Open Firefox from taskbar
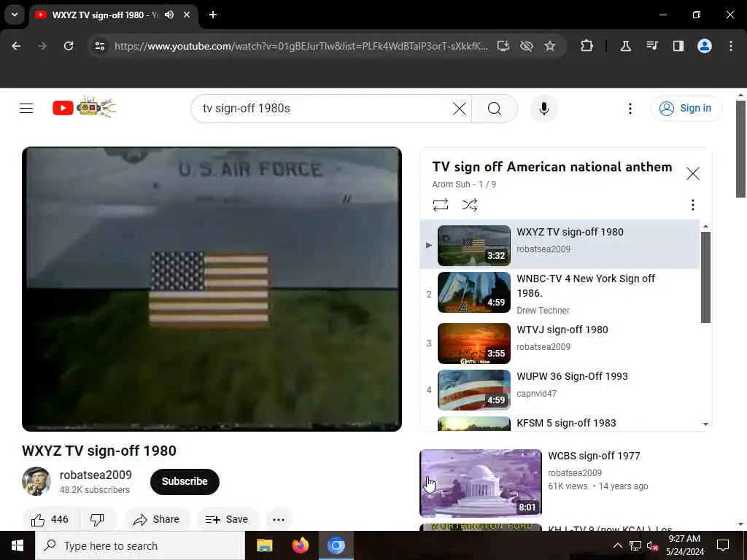The width and height of the screenshot is (747, 560). point(300,545)
